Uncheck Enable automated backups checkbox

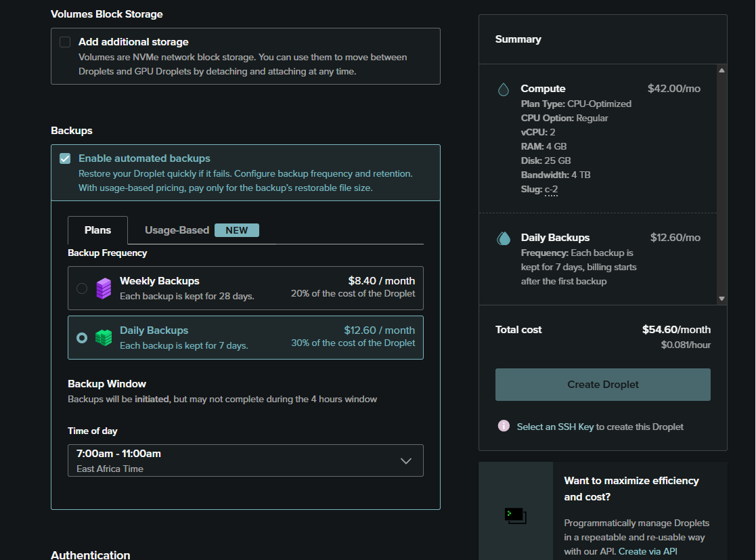pos(65,158)
